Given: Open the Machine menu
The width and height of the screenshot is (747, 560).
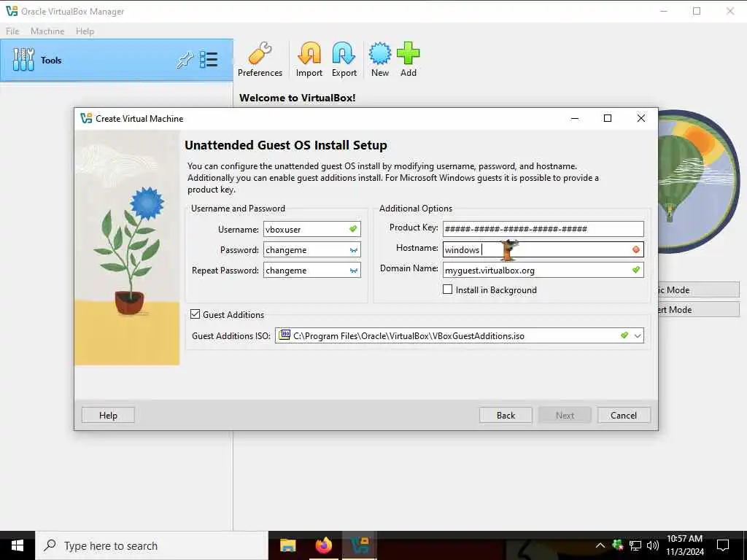Looking at the screenshot, I should [47, 31].
